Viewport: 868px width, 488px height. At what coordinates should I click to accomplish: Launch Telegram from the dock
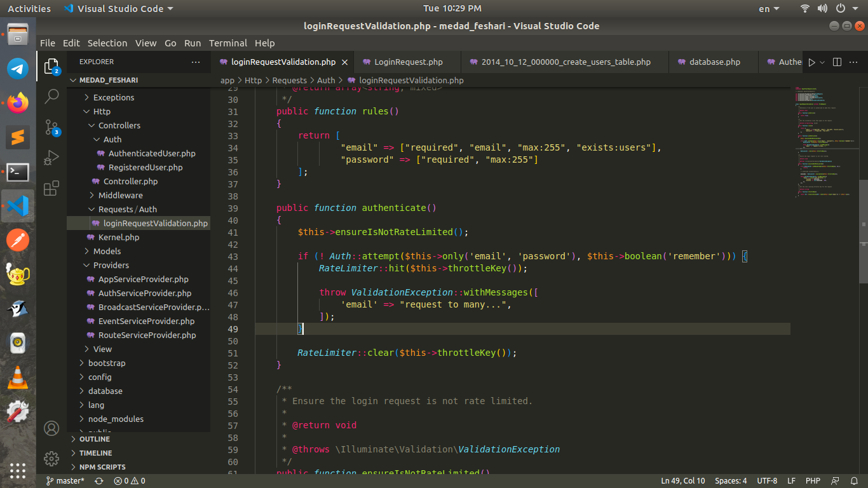(x=18, y=69)
